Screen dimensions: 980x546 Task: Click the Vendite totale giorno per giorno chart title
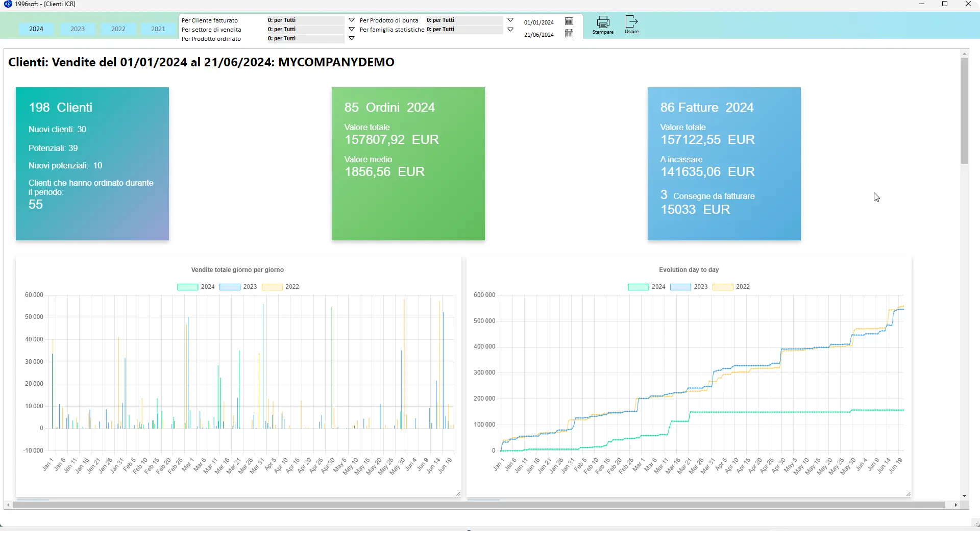pos(237,270)
